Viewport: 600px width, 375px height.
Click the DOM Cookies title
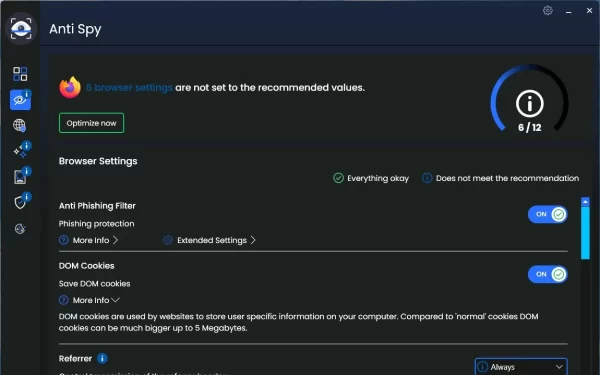click(x=86, y=266)
